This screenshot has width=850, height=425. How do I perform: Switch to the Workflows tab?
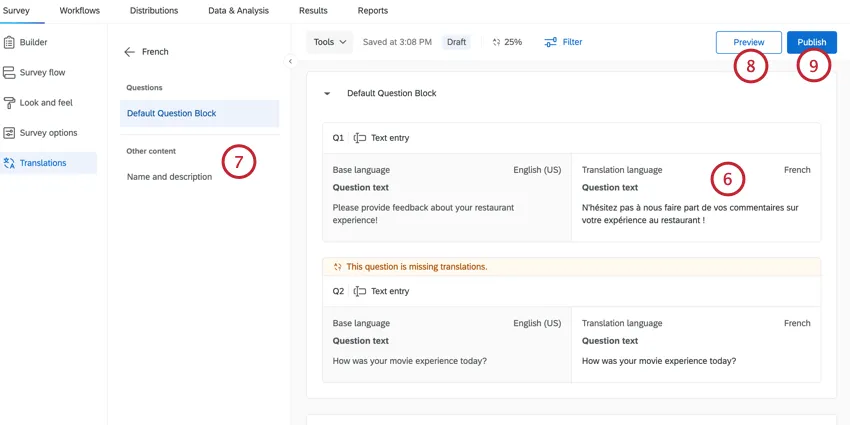coord(79,10)
